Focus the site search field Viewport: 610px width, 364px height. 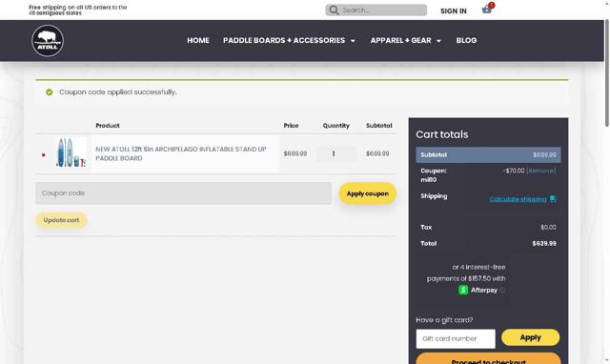376,10
